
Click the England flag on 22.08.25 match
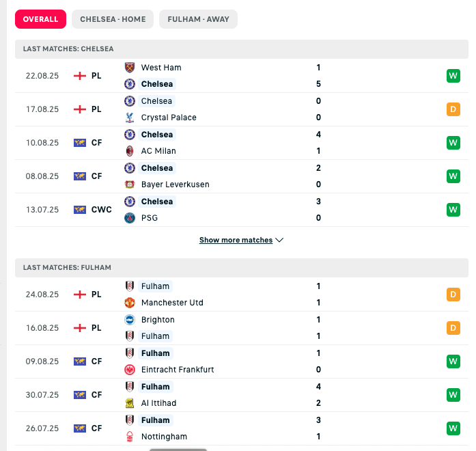(x=80, y=76)
